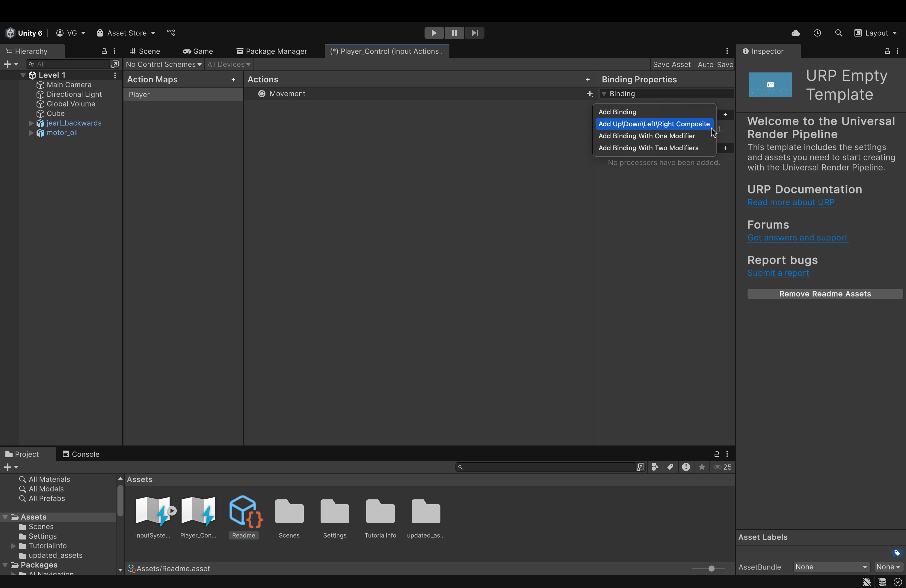Click the Play button
This screenshot has width=906, height=588.
pos(434,33)
